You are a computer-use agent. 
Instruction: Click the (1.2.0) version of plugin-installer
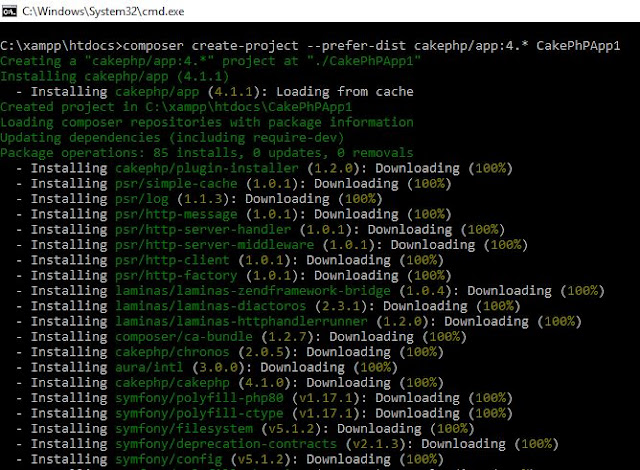click(x=333, y=168)
